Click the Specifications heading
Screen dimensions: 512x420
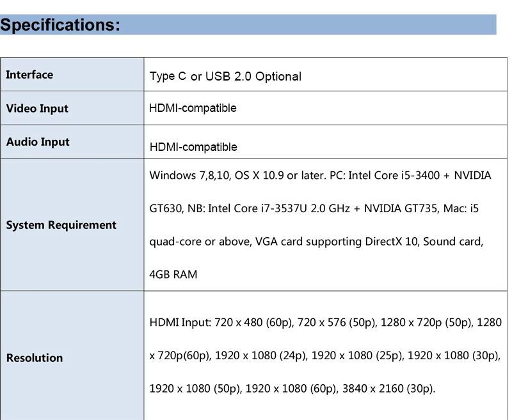pyautogui.click(x=60, y=25)
